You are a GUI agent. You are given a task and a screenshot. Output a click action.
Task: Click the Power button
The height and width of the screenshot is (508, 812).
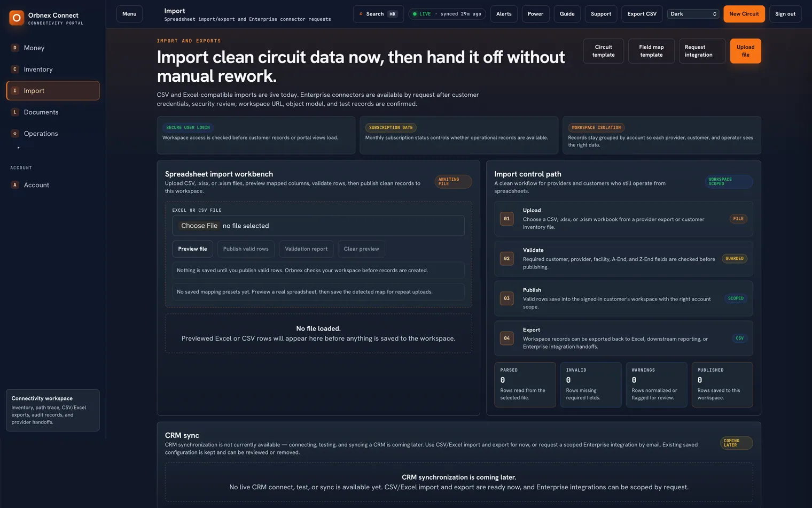pyautogui.click(x=535, y=14)
